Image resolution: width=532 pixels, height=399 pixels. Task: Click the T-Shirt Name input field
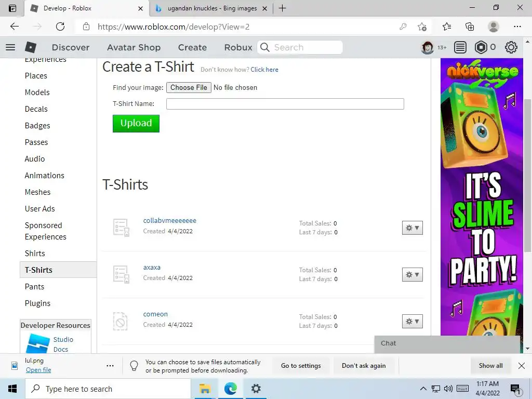[285, 104]
